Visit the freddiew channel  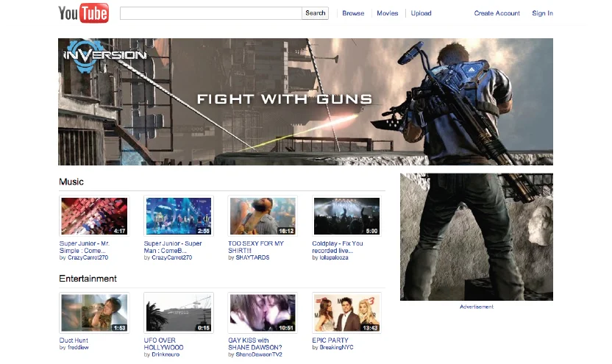pyautogui.click(x=78, y=347)
